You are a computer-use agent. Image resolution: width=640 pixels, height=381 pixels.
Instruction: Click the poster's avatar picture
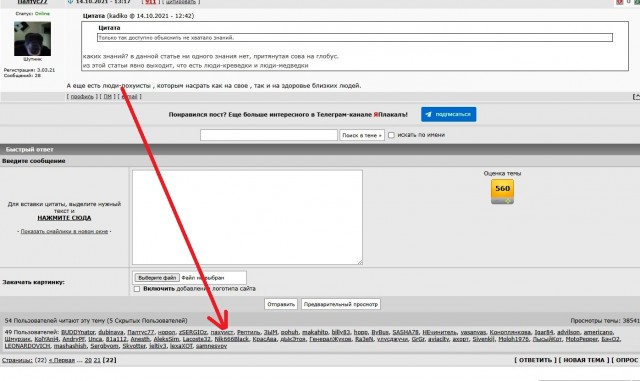(x=33, y=39)
